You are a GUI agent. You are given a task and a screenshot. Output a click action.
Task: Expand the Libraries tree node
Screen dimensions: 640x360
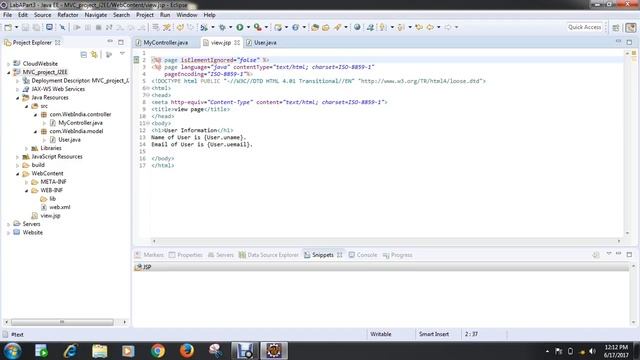(27, 148)
